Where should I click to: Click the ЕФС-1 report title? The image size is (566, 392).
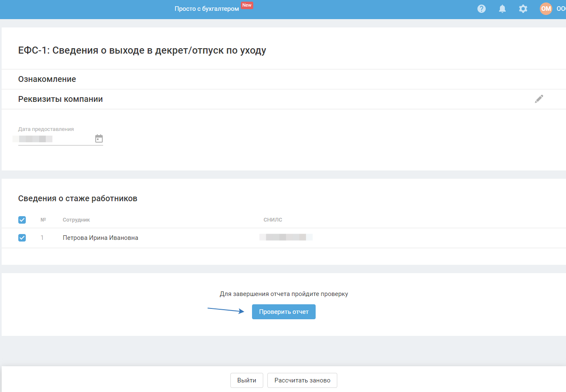coord(142,51)
